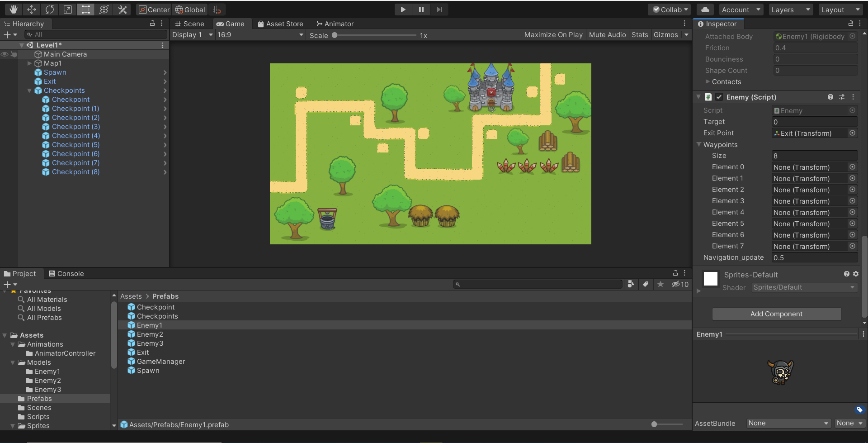Click the Pause button
The image size is (868, 443).
tap(421, 10)
